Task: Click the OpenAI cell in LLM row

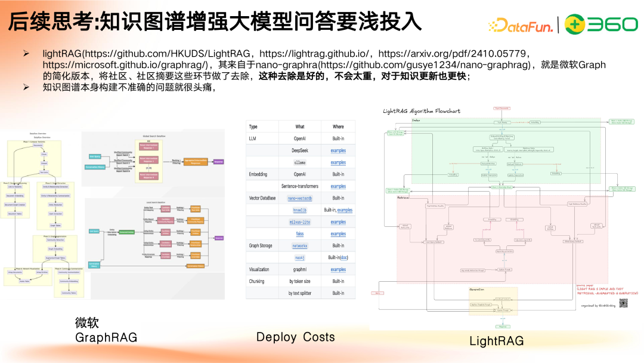Action: click(x=300, y=139)
